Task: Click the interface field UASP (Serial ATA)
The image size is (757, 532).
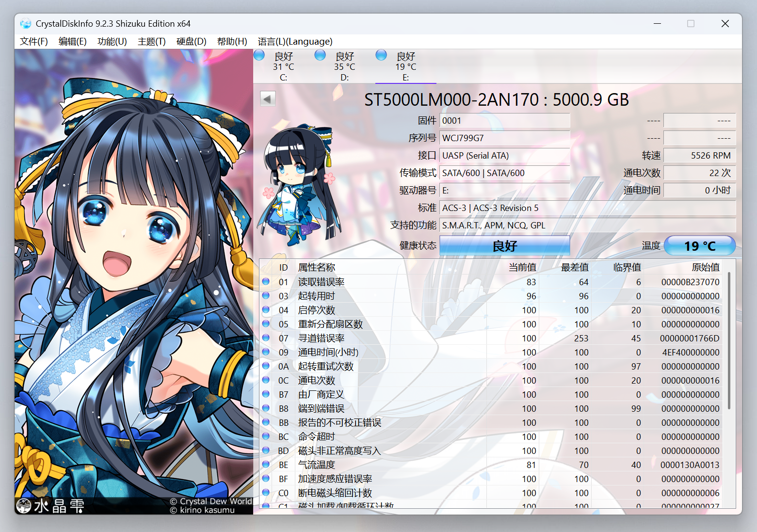Action: pyautogui.click(x=505, y=155)
